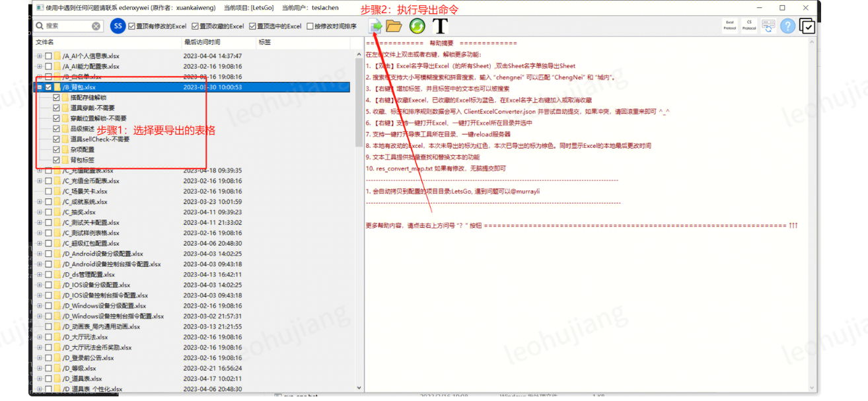Sort by 最后访问时间 column header
The image size is (868, 401).
point(219,42)
